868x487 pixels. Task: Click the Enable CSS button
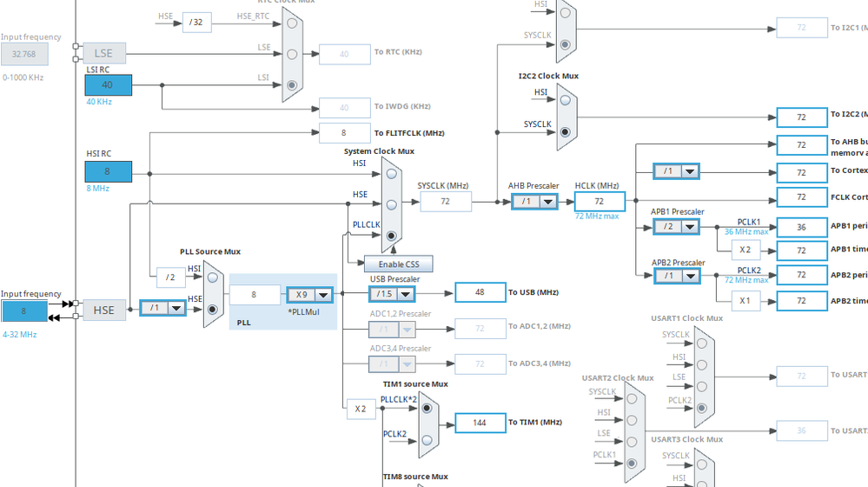(x=399, y=264)
